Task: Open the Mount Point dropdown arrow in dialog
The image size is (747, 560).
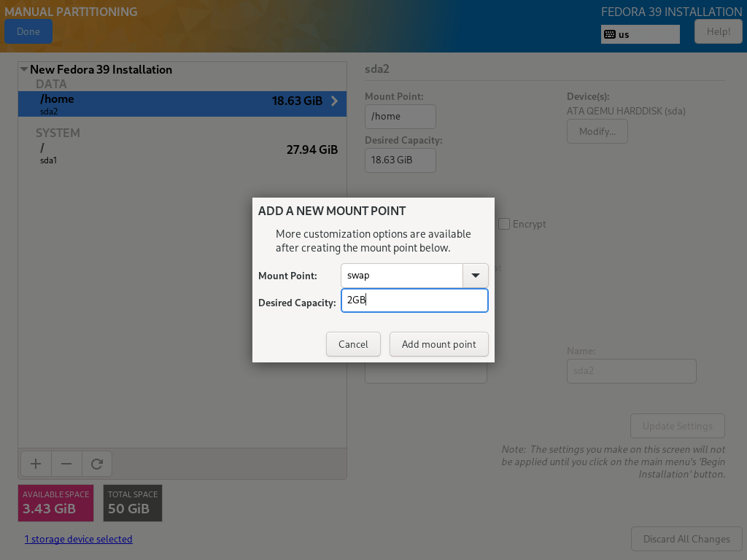Action: 475,275
